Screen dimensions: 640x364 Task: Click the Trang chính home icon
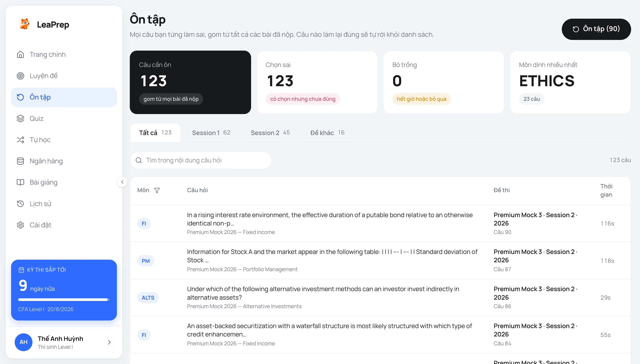coord(20,55)
